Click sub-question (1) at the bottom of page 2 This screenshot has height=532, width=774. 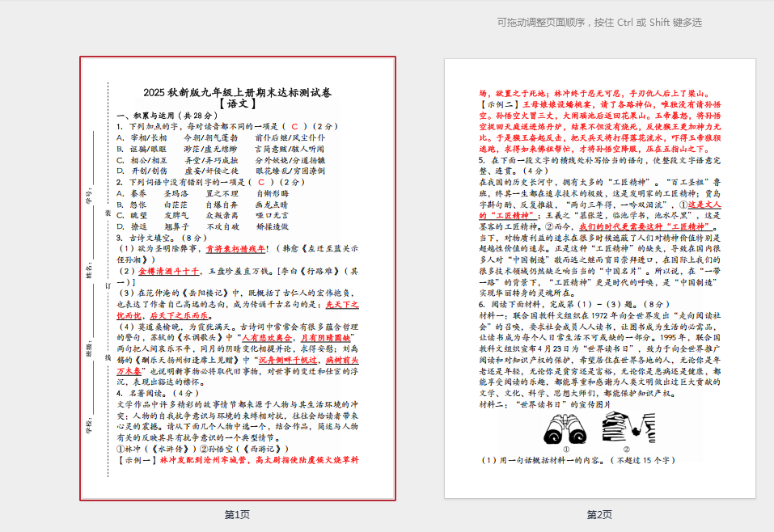click(x=577, y=460)
